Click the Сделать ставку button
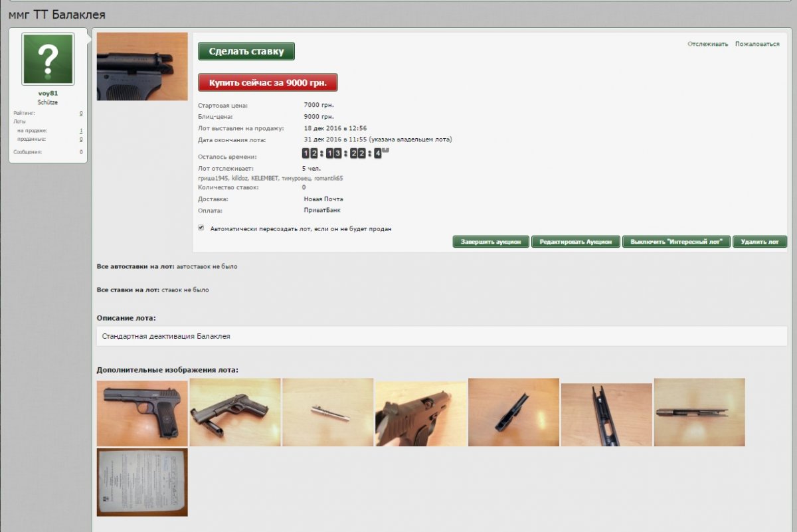 pyautogui.click(x=246, y=51)
